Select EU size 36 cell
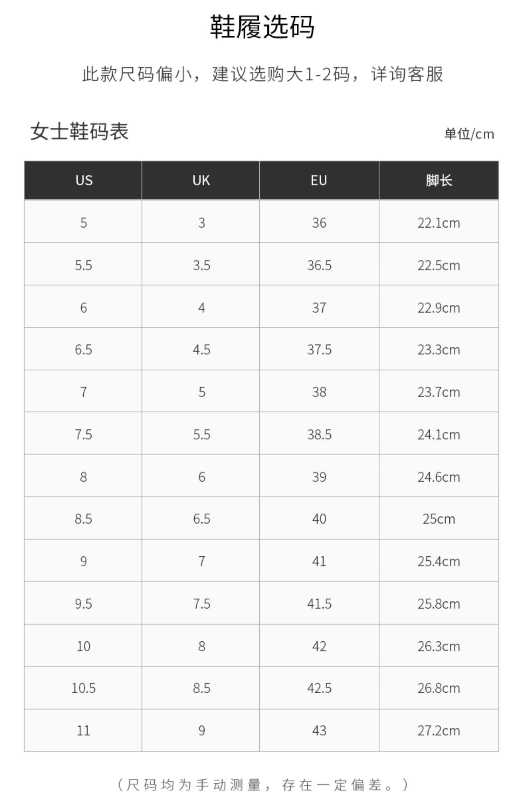This screenshot has height=812, width=525. coord(319,223)
